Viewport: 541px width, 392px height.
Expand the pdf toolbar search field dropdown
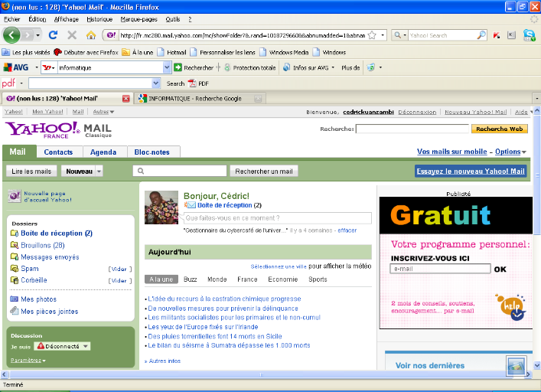[x=156, y=83]
